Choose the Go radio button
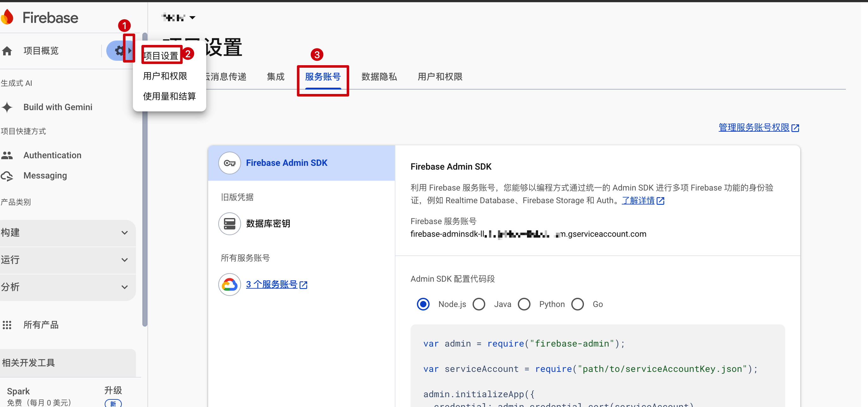868x407 pixels. pyautogui.click(x=578, y=304)
